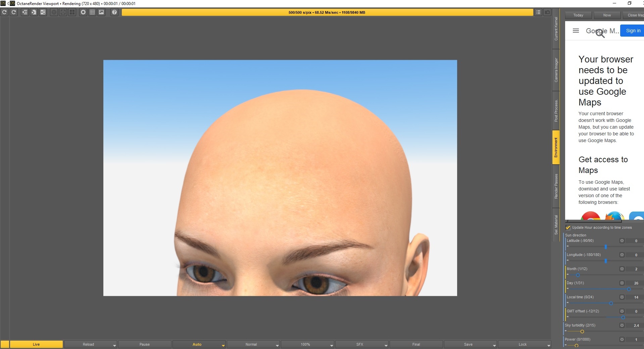Click the Pause render button
Image resolution: width=644 pixels, height=349 pixels.
(x=145, y=344)
